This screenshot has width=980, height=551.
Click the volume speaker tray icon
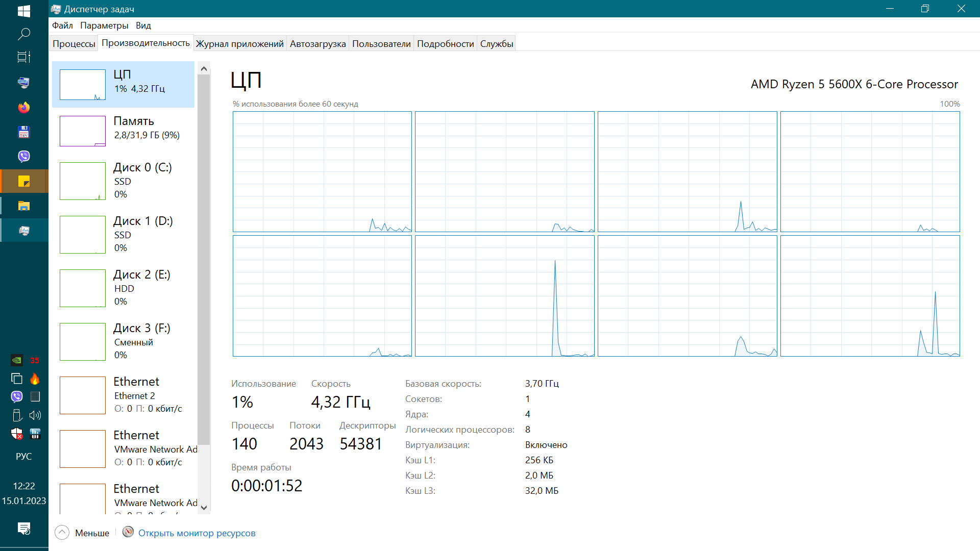pyautogui.click(x=35, y=415)
